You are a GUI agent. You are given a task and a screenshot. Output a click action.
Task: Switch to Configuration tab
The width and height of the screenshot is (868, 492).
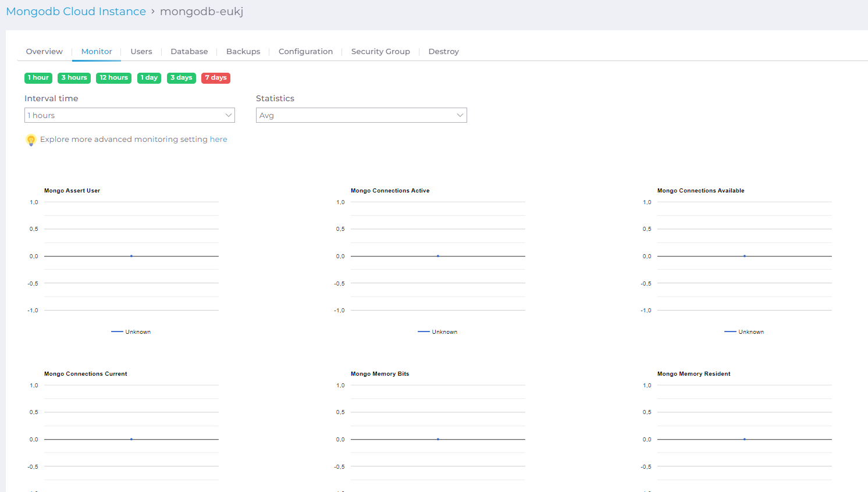click(305, 51)
